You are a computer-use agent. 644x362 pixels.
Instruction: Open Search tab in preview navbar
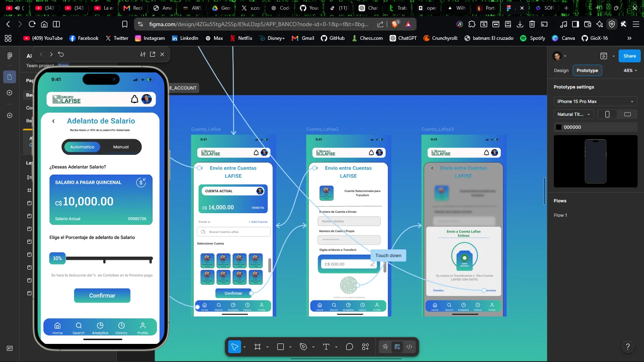click(79, 328)
